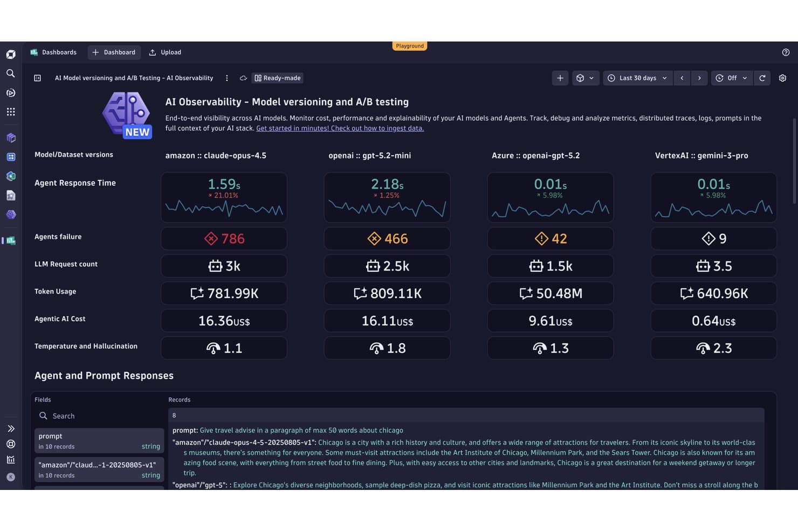
Task: Click the new Dashboard button
Action: pos(114,52)
